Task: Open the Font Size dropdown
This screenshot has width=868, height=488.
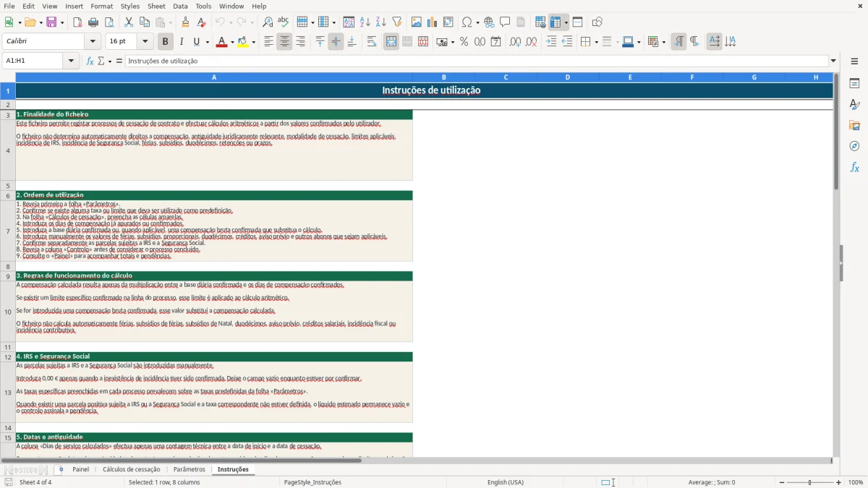Action: 145,42
